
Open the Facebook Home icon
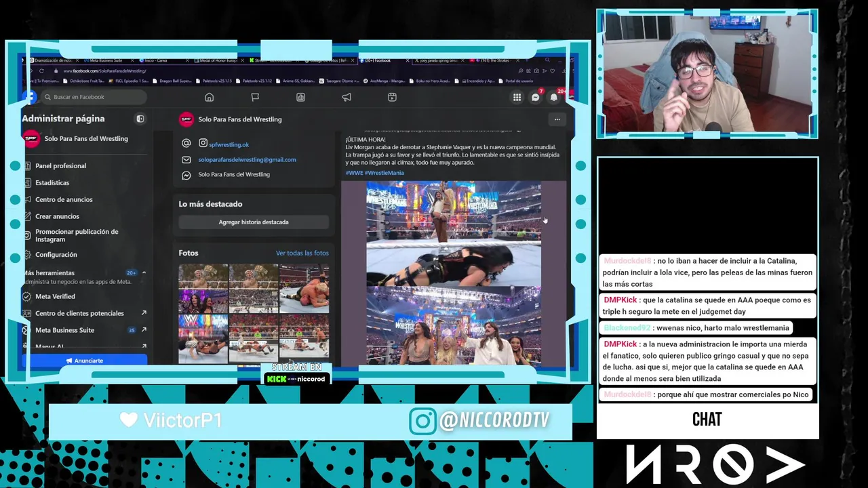(x=209, y=97)
